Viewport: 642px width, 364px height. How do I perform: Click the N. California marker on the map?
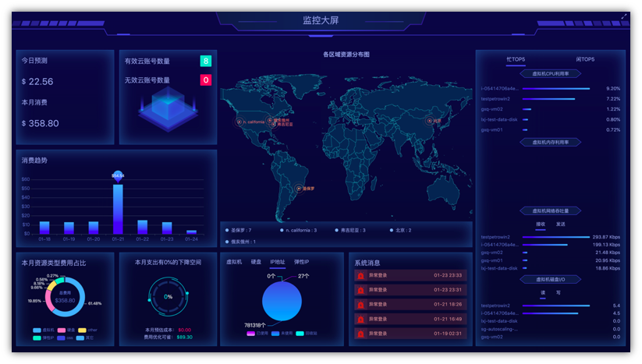click(239, 122)
